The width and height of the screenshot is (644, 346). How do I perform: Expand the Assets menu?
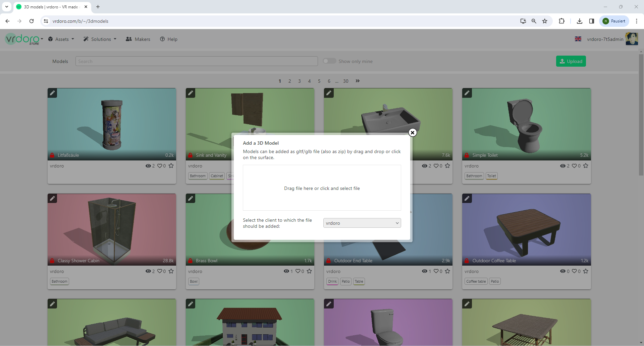[x=61, y=39]
